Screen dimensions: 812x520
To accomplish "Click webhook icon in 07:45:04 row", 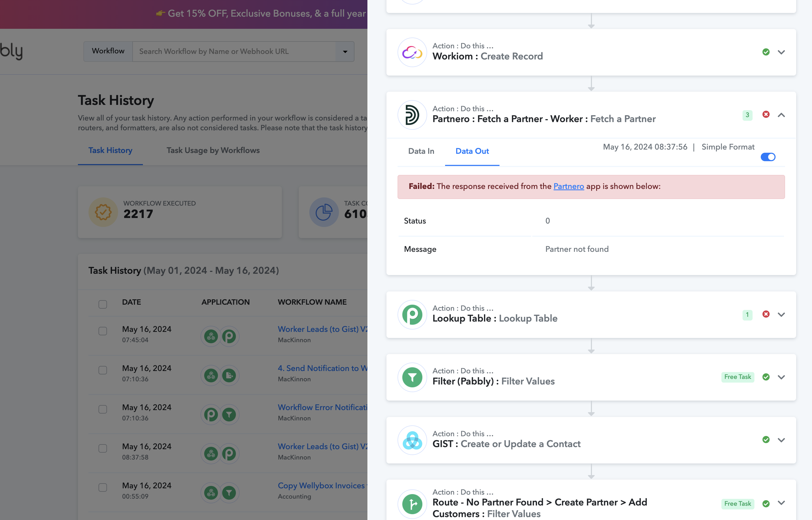I will (x=211, y=336).
